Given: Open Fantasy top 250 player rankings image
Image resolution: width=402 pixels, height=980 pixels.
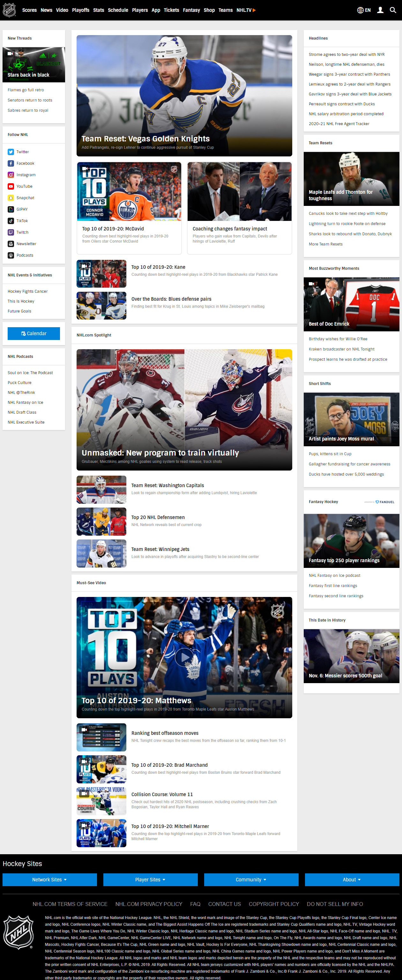Looking at the screenshot, I should coord(351,541).
